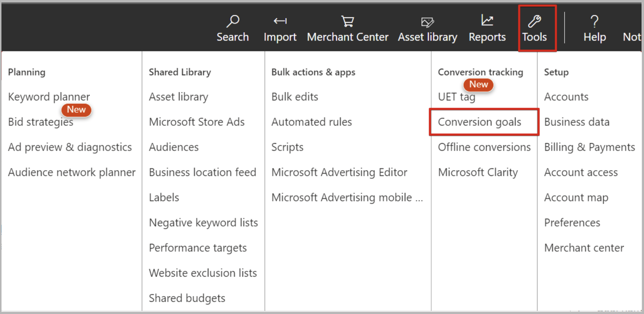
Task: Open Microsoft Advertising mobile entry
Action: click(347, 197)
